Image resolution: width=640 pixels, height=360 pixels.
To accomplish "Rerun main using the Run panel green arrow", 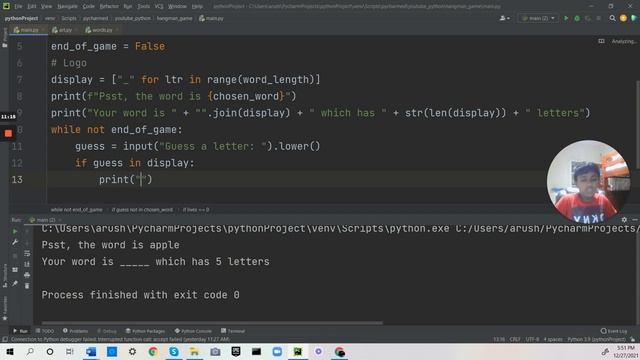I will [15, 231].
